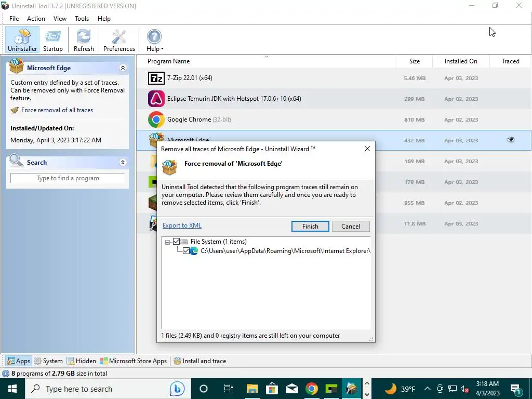Collapse the Microsoft Edge details panel
This screenshot has width=532, height=399.
pos(123,68)
